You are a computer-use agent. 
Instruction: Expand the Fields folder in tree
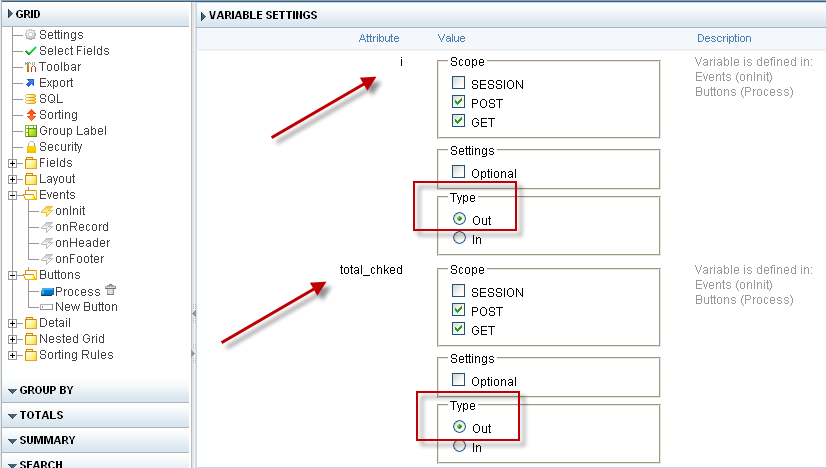click(x=13, y=163)
